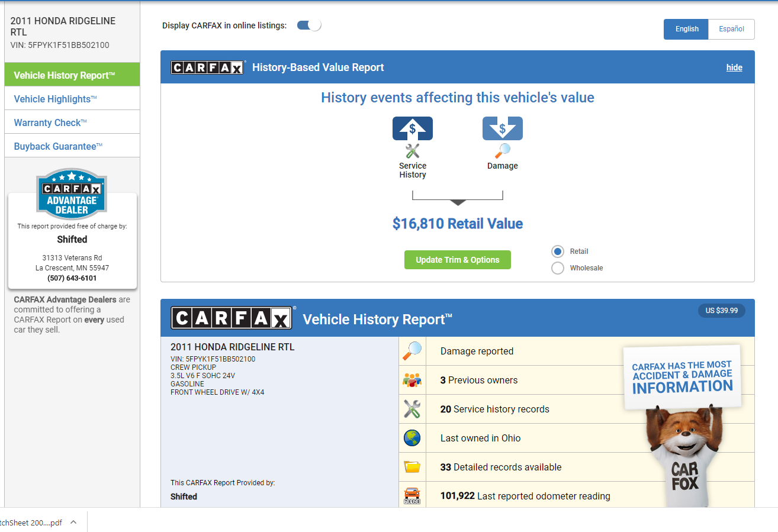Click the History events affecting value heading

[x=458, y=98]
